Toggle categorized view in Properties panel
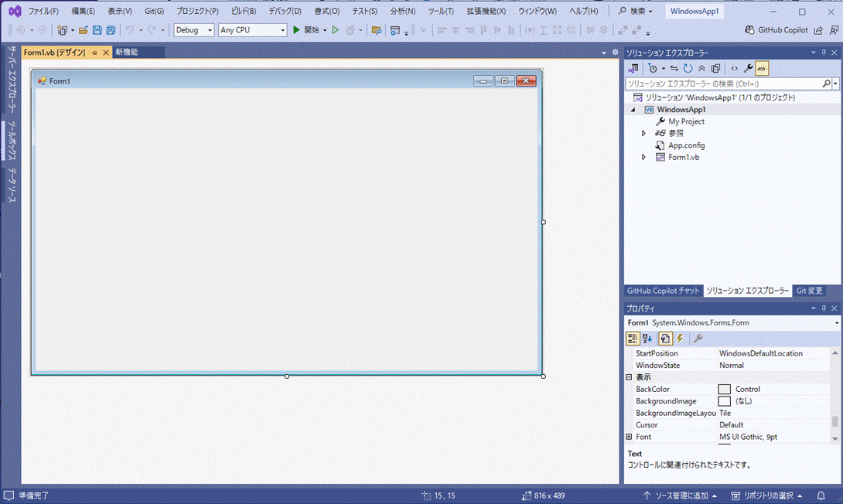 click(633, 339)
